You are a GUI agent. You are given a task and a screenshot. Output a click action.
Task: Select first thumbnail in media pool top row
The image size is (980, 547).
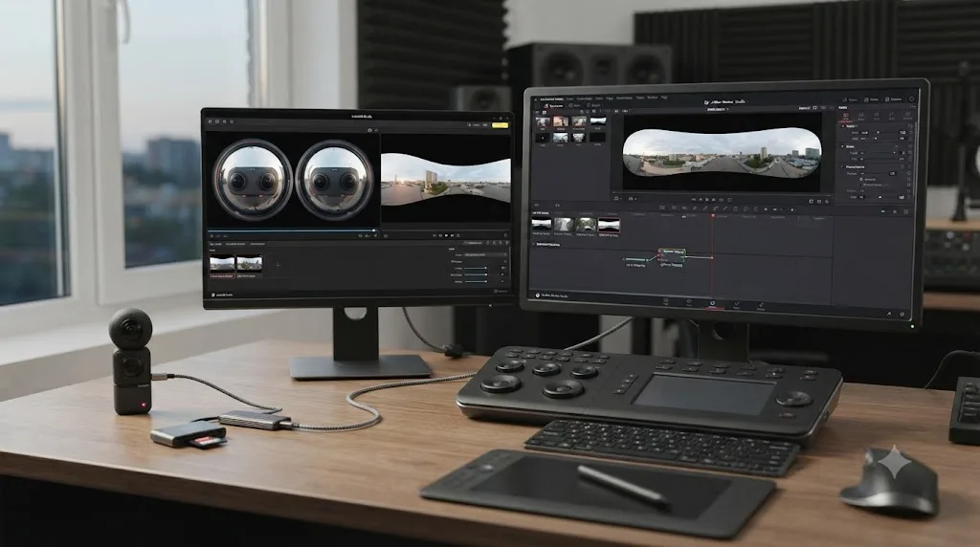click(544, 121)
